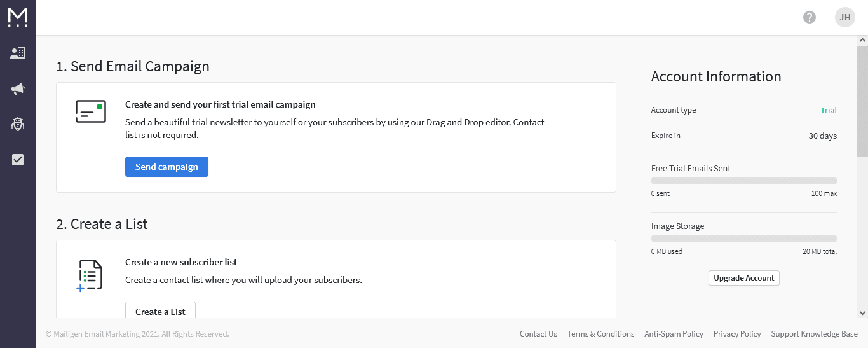Open the help question mark icon
Screen dimensions: 868x348
click(x=810, y=17)
